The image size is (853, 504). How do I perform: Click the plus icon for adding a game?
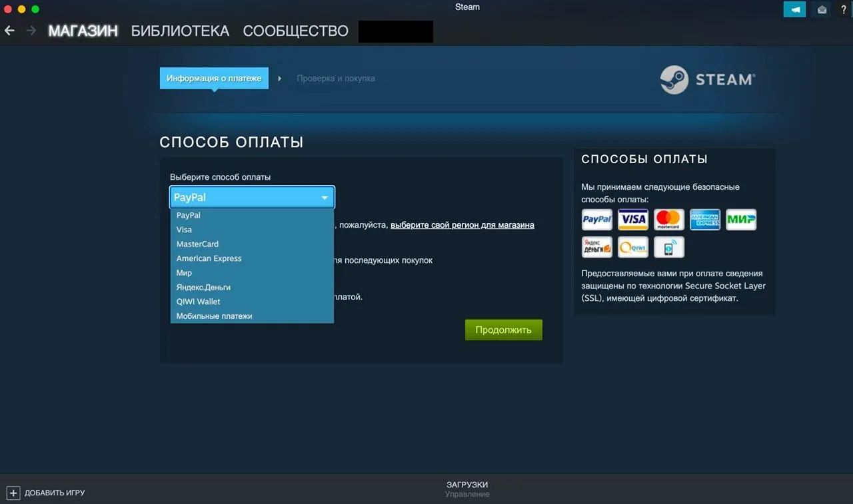(x=13, y=493)
